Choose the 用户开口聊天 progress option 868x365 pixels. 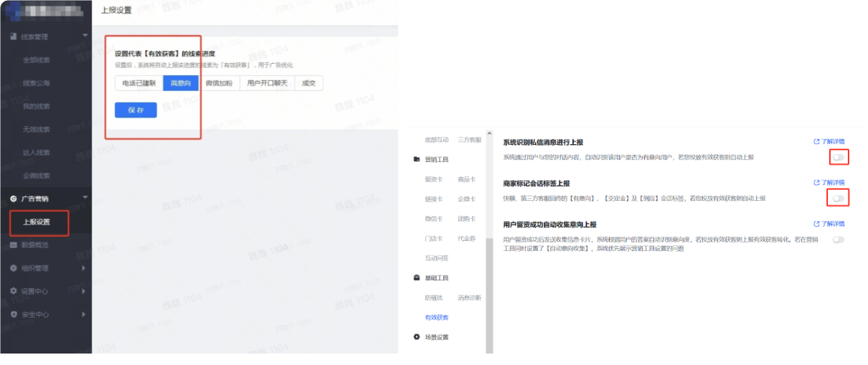click(267, 83)
